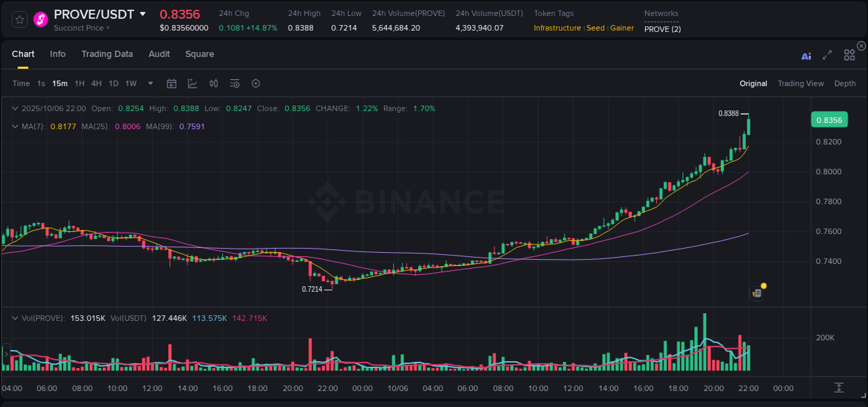The image size is (868, 407).
Task: Switch to the Trading Data tab
Action: [x=107, y=53]
